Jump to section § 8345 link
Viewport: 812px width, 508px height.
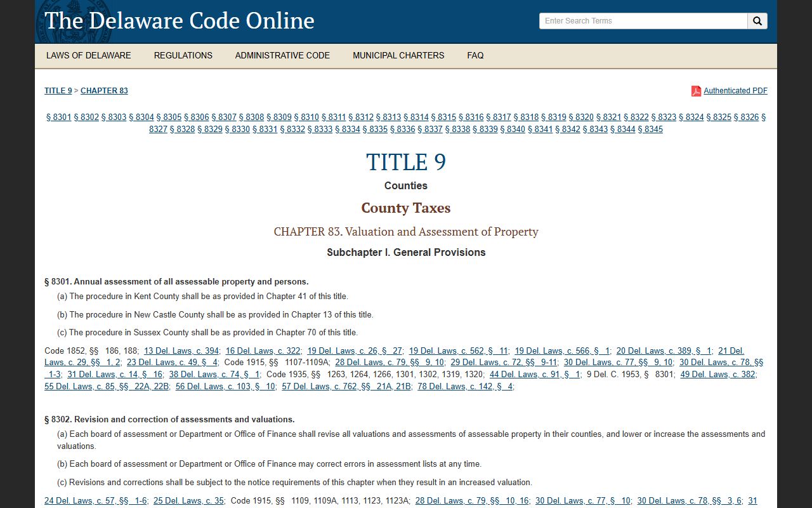pos(650,130)
